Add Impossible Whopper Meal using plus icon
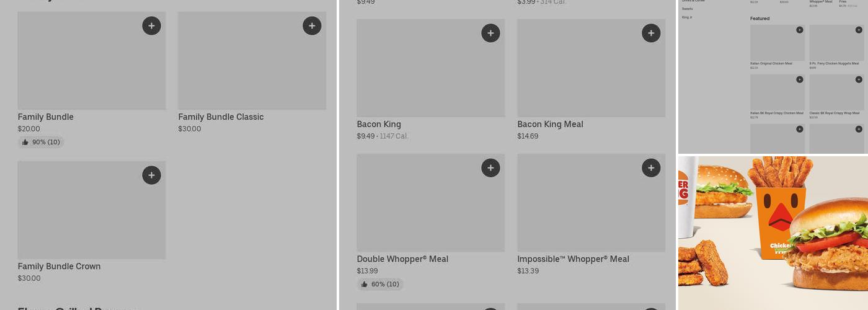The width and height of the screenshot is (868, 310). (651, 168)
